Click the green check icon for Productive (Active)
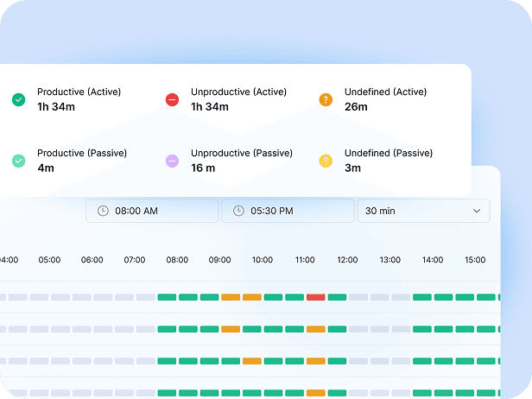 point(18,100)
